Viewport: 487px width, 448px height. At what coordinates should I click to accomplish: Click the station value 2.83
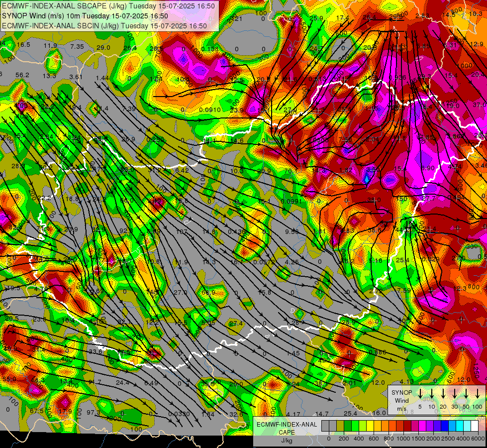point(422,16)
